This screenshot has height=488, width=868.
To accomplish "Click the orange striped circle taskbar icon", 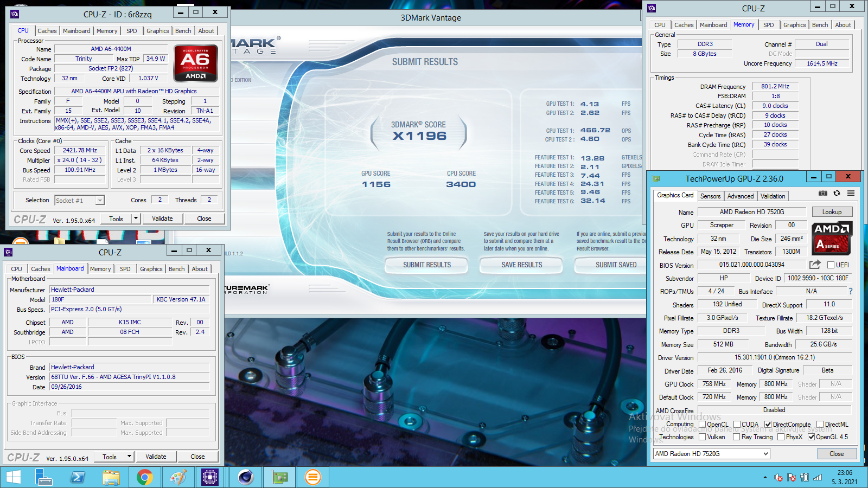I will coord(313,477).
